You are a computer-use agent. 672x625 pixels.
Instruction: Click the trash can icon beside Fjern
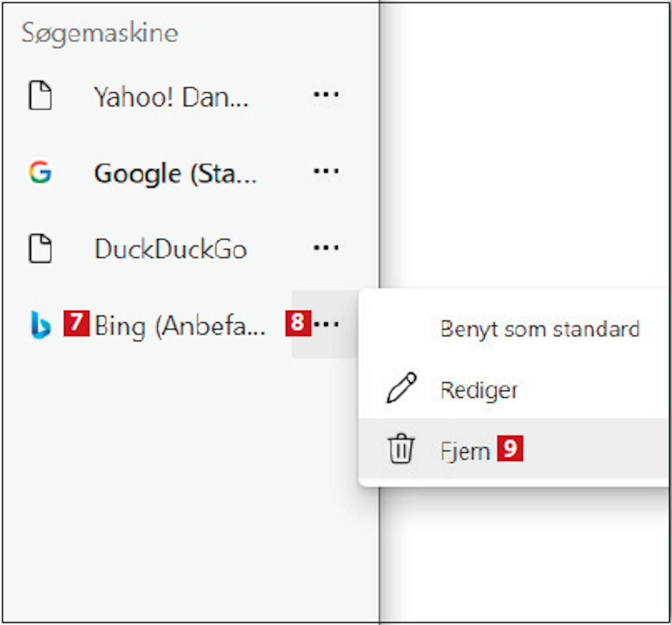401,449
